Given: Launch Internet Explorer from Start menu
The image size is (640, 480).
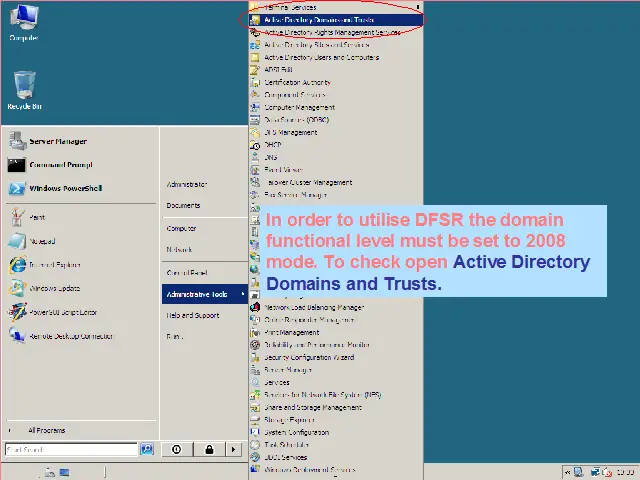Looking at the screenshot, I should pos(81,265).
